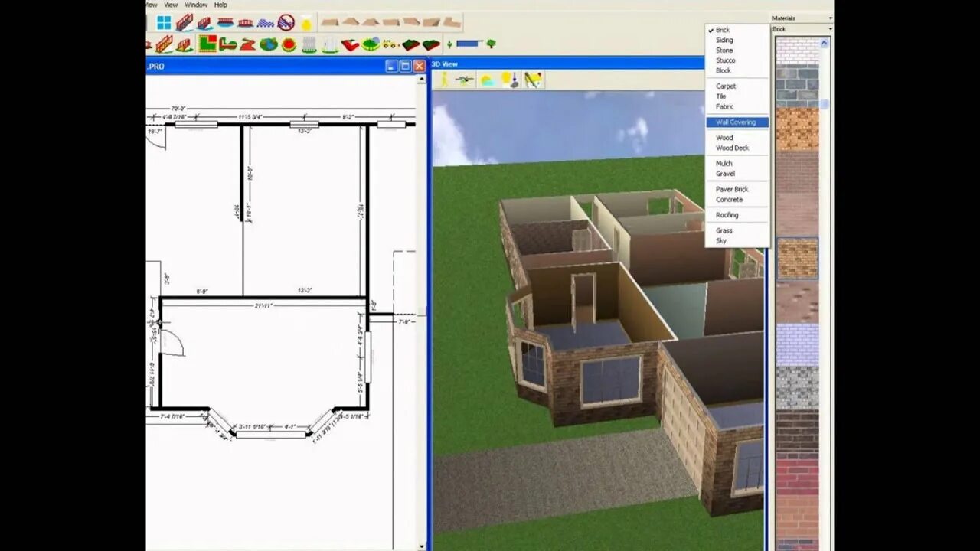Pick the orange brick material swatch
The image size is (980, 551).
[797, 129]
